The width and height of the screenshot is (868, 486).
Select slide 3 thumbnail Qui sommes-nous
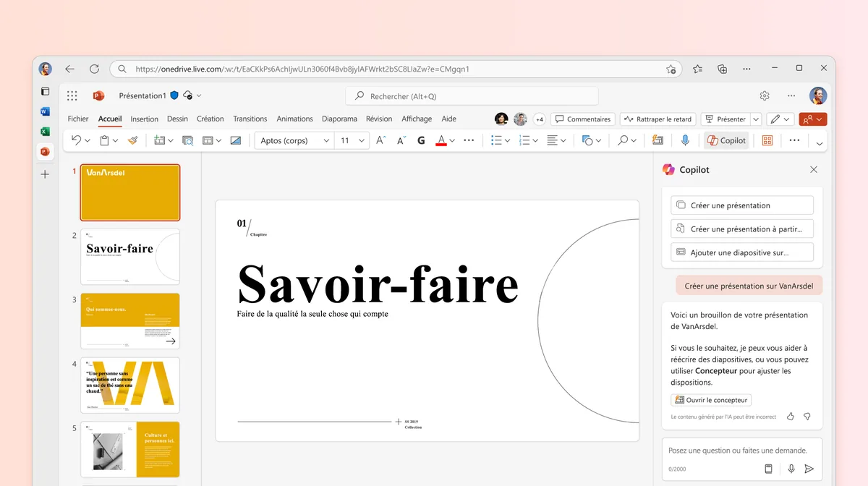click(130, 321)
